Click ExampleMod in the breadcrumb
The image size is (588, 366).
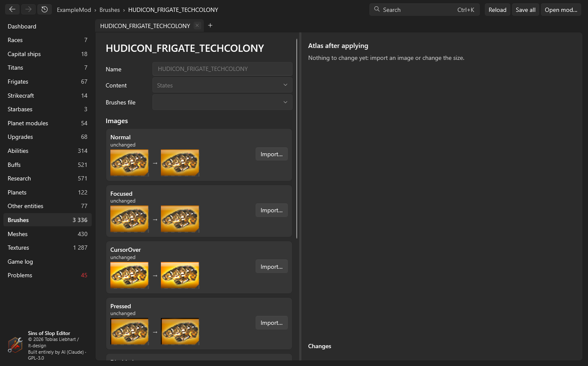point(74,10)
